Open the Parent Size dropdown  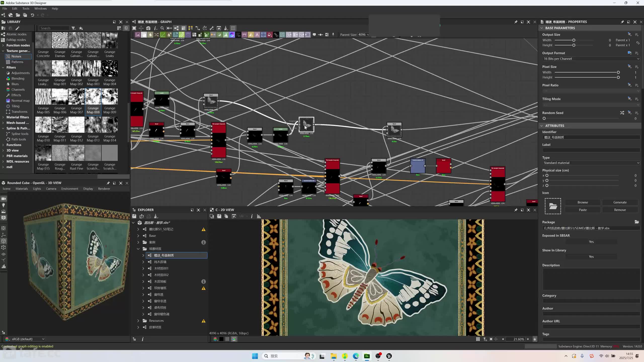coord(364,35)
